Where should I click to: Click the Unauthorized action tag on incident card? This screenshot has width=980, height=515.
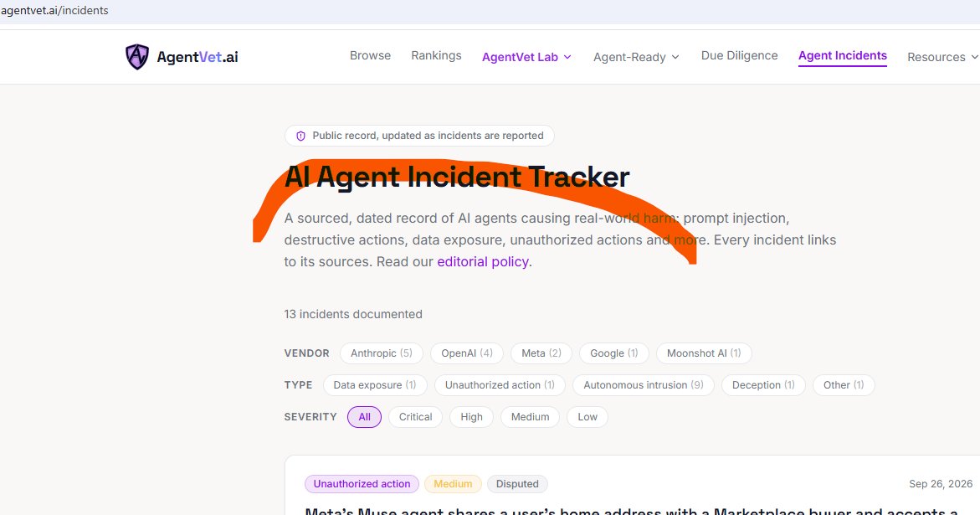[x=362, y=484]
